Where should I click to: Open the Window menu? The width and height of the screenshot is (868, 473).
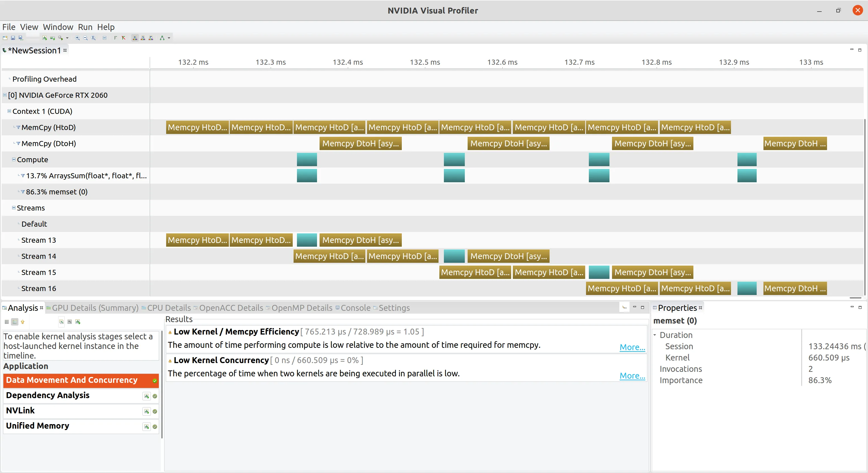click(58, 27)
